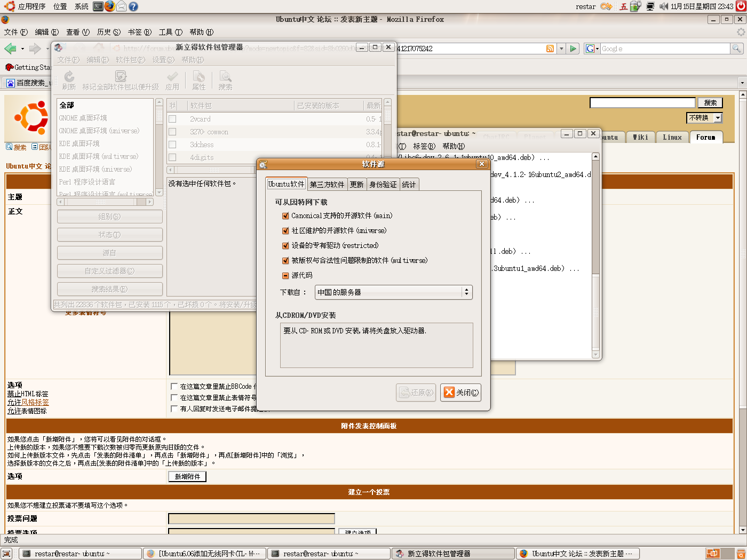Switch to the 第三方软件 tab
The height and width of the screenshot is (560, 747).
[327, 185]
